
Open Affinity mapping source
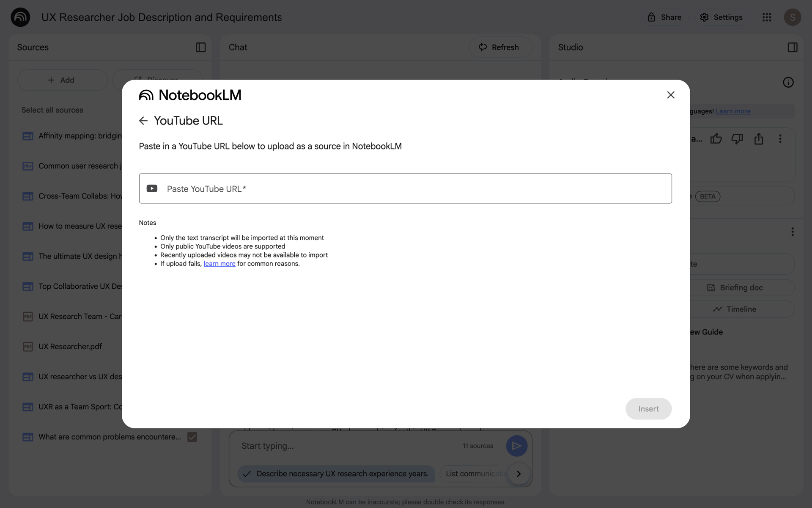[80, 136]
